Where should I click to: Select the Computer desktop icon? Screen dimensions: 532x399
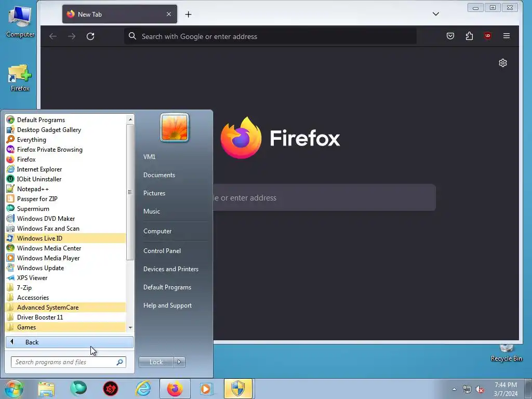pyautogui.click(x=20, y=22)
